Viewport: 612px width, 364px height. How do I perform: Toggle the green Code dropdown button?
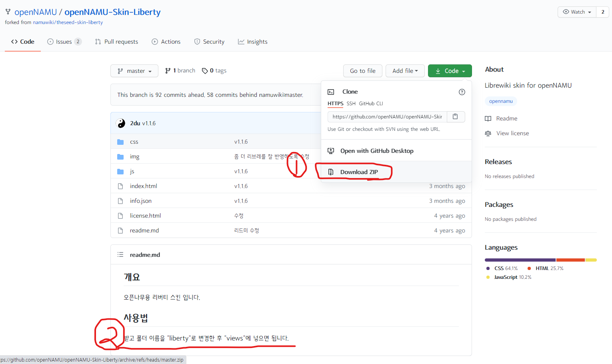pos(450,71)
